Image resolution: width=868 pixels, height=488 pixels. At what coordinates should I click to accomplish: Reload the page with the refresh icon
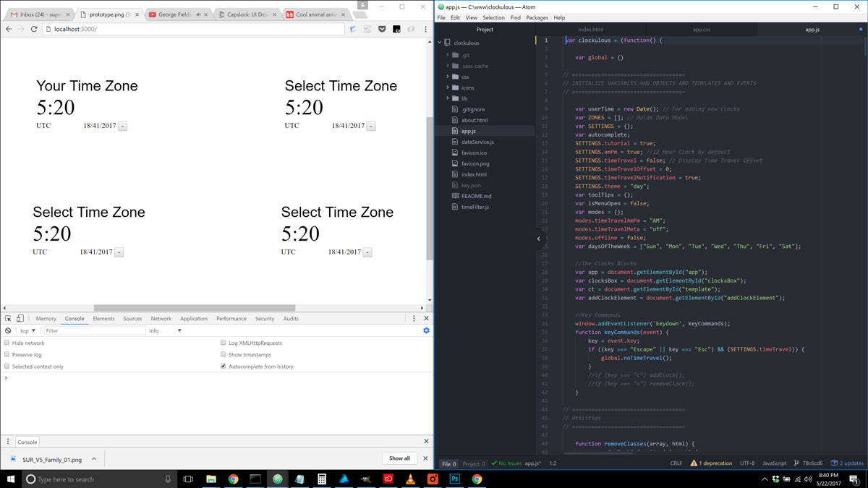(34, 29)
